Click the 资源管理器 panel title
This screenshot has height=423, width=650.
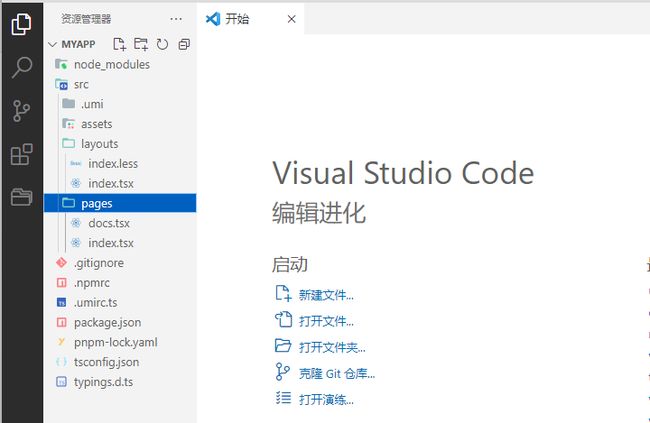(x=86, y=19)
